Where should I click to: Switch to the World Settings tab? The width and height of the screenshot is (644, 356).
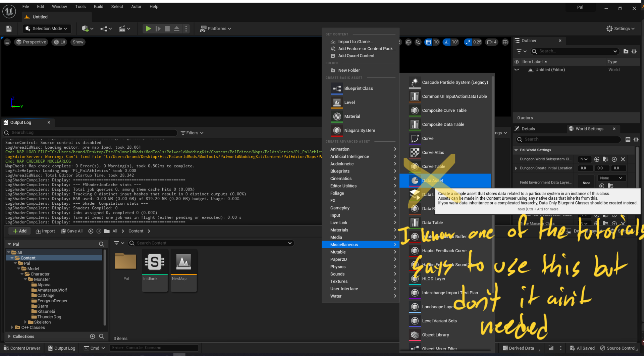point(589,129)
